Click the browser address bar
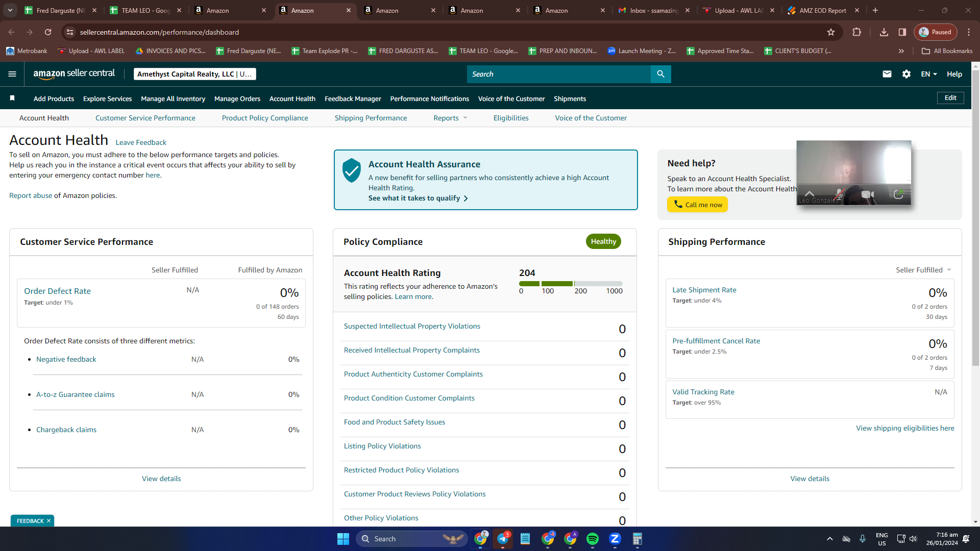Screen dimensions: 980x551 pos(449,32)
